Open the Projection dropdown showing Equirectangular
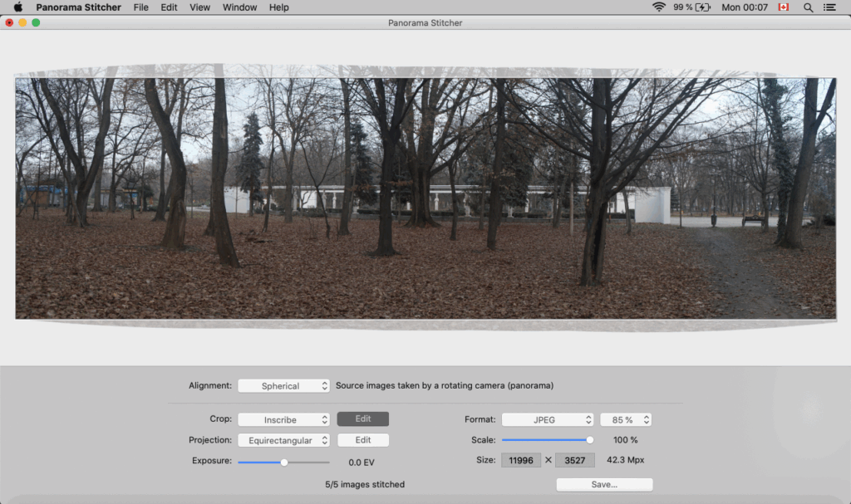 (283, 440)
